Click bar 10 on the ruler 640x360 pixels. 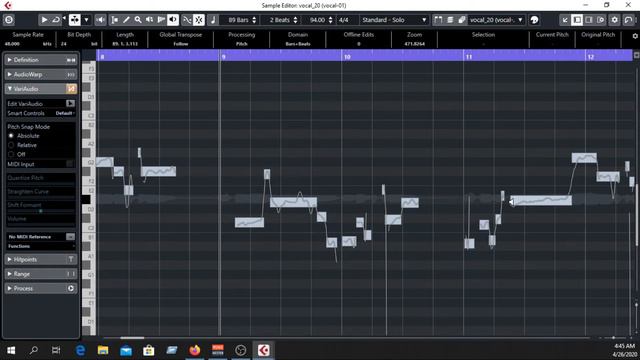point(347,57)
